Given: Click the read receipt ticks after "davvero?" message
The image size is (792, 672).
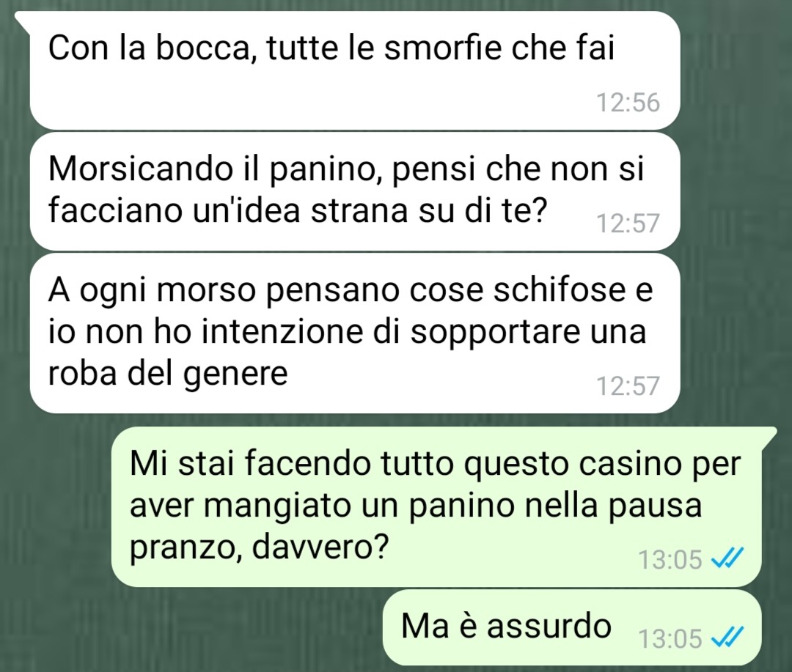Looking at the screenshot, I should [727, 558].
